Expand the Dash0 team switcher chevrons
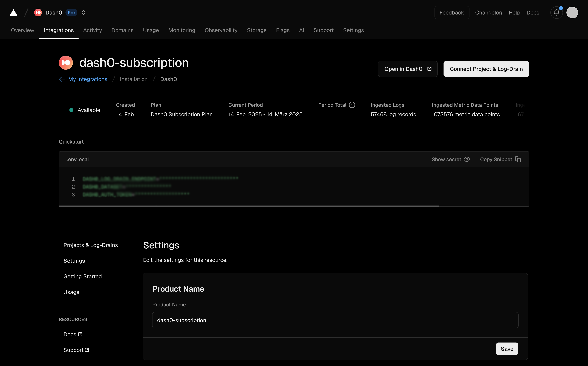Screen dimensions: 588x366 point(83,13)
